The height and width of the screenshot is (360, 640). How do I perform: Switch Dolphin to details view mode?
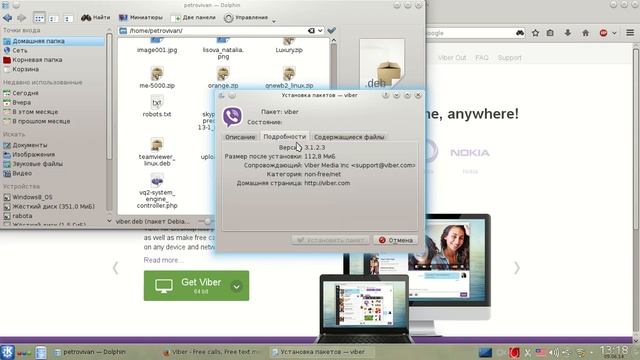pos(68,18)
